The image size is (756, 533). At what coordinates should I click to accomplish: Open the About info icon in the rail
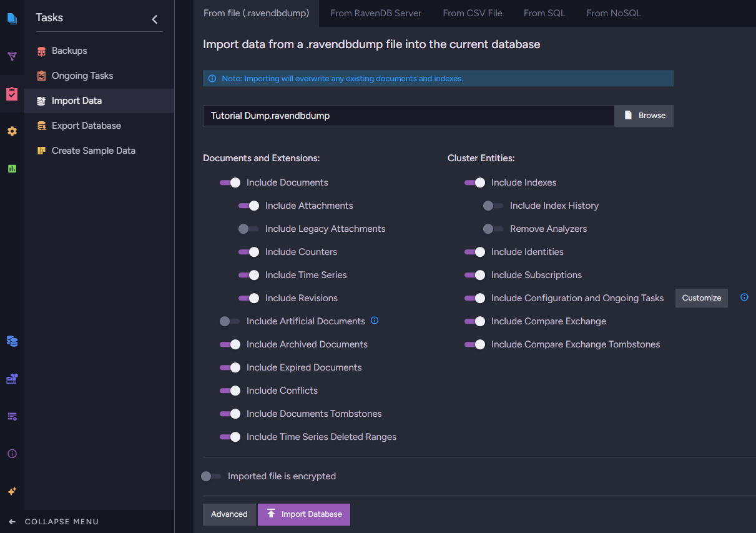click(12, 454)
